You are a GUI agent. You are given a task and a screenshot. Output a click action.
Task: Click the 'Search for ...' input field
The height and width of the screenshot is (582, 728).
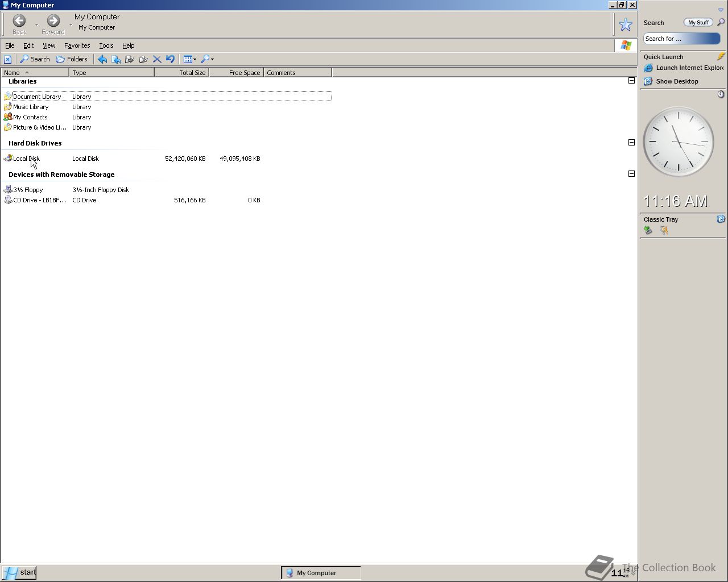point(682,39)
